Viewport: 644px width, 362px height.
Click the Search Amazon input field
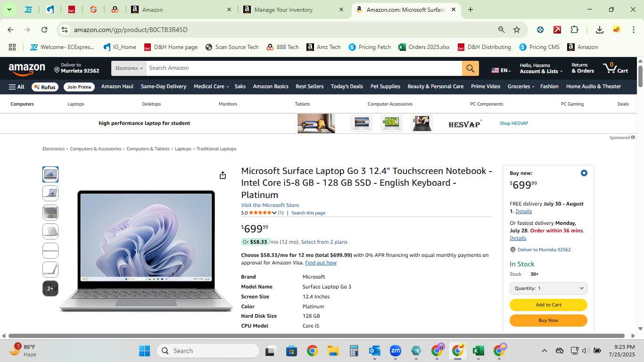[x=304, y=68]
